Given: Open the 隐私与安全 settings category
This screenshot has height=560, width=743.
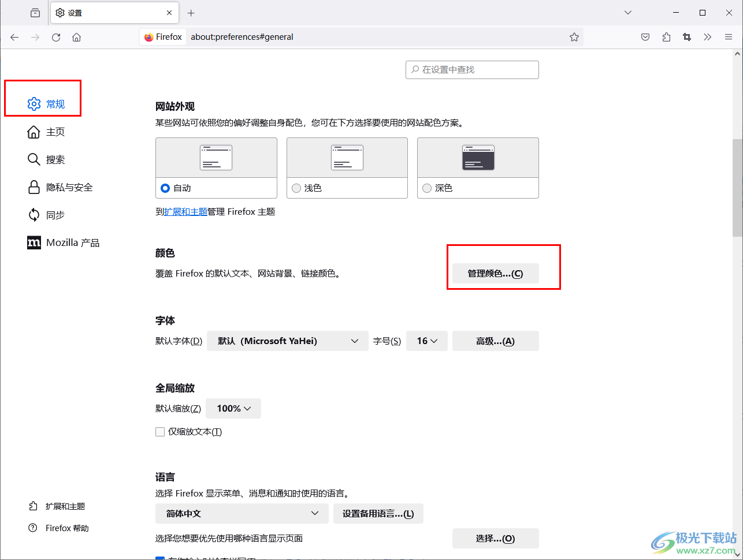Looking at the screenshot, I should [60, 187].
